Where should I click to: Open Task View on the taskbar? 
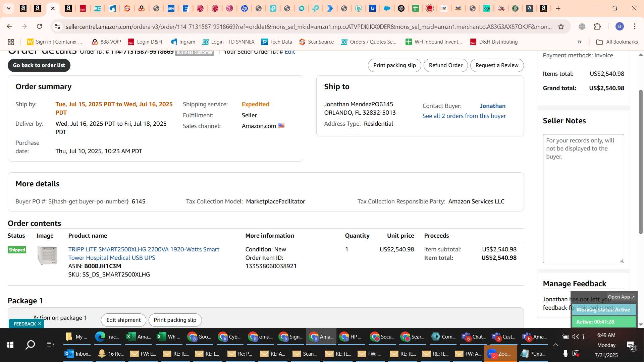tap(50, 345)
